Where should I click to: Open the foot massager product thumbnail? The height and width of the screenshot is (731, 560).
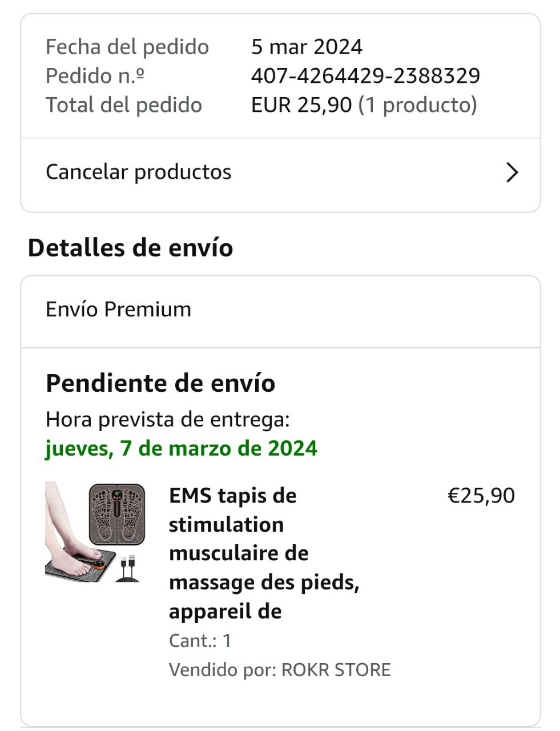(95, 532)
